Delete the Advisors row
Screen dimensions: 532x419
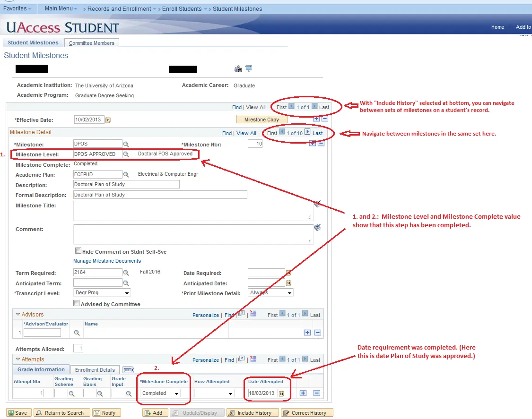tap(318, 333)
